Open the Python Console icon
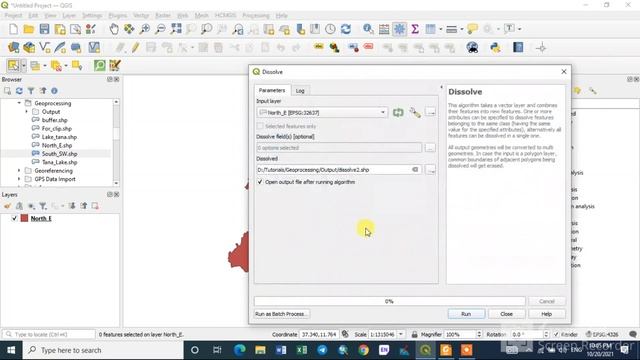Viewport: 640px width, 360px height. 495,48
